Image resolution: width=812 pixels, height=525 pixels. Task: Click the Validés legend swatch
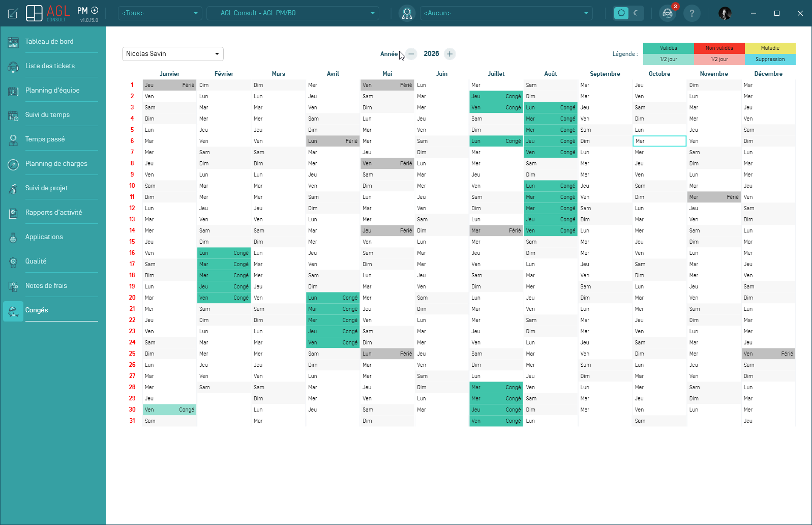pyautogui.click(x=669, y=48)
